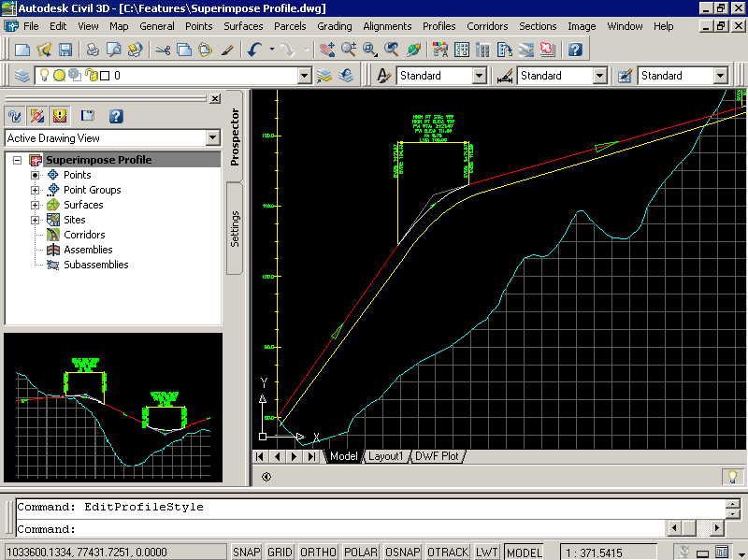Toggle SNAP mode in status bar
The width and height of the screenshot is (748, 560).
tap(247, 553)
